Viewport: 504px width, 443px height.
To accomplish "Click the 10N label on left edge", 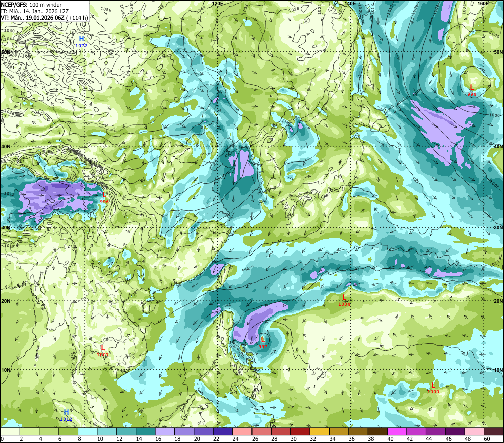I will point(6,370).
